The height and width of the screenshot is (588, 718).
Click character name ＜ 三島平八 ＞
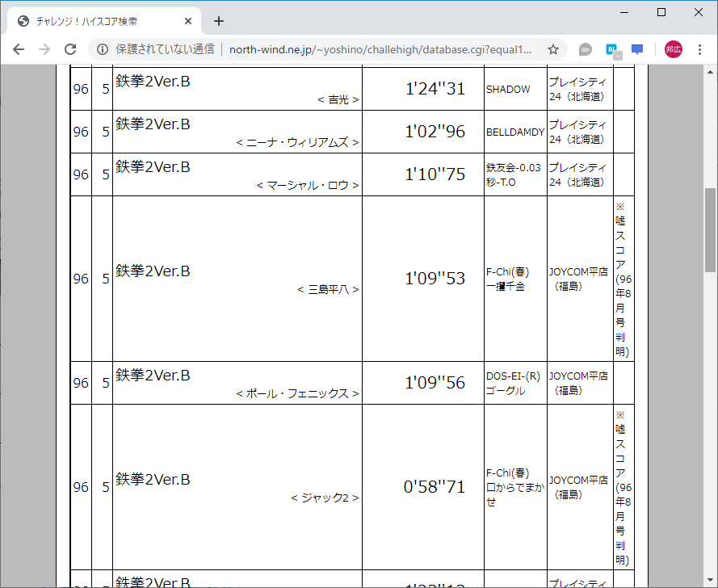pyautogui.click(x=328, y=290)
